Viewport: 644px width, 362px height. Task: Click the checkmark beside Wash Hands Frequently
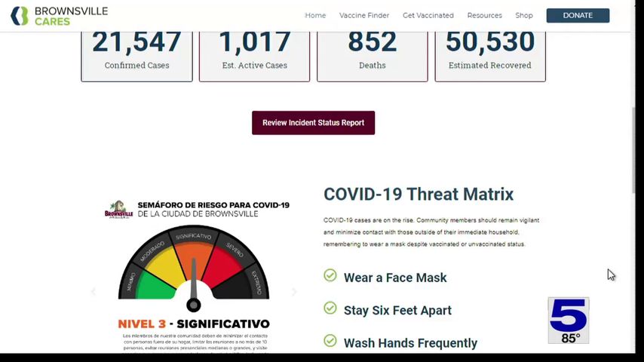[330, 341]
